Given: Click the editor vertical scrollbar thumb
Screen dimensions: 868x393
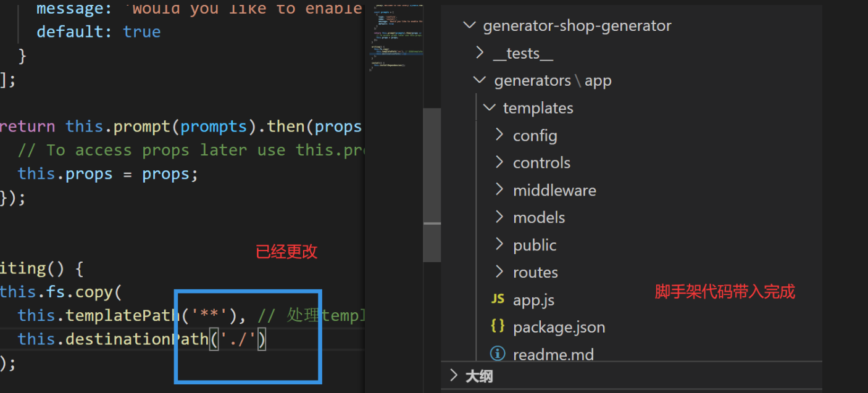Looking at the screenshot, I should 432,185.
